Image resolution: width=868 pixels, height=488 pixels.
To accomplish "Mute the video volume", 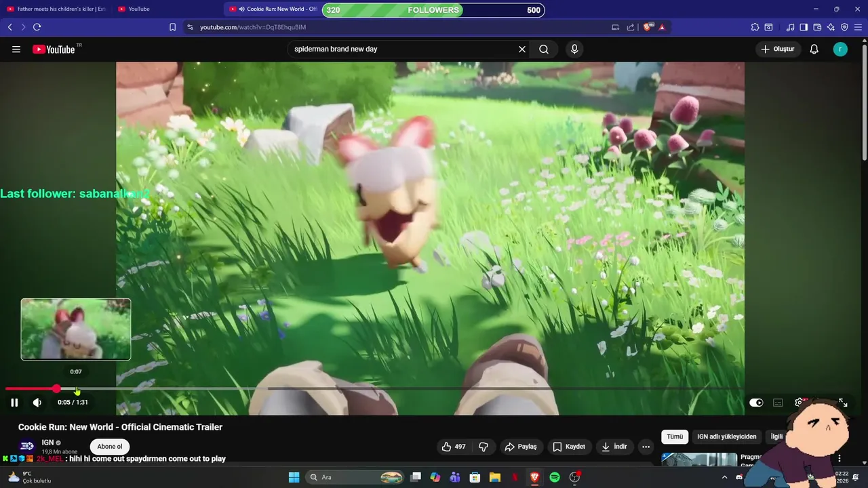I will pyautogui.click(x=37, y=403).
